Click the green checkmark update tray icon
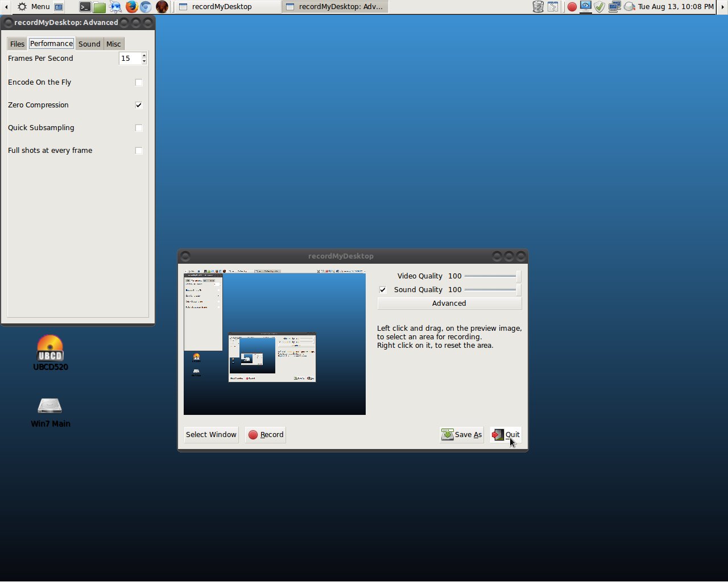 599,6
